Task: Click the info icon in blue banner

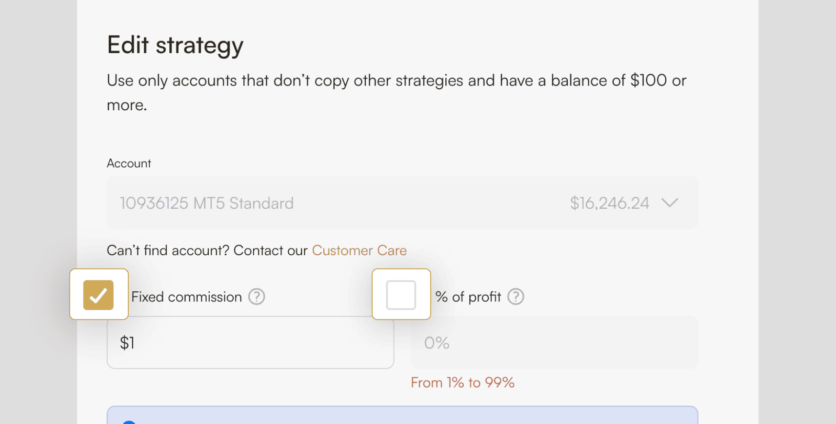Action: coord(128,421)
